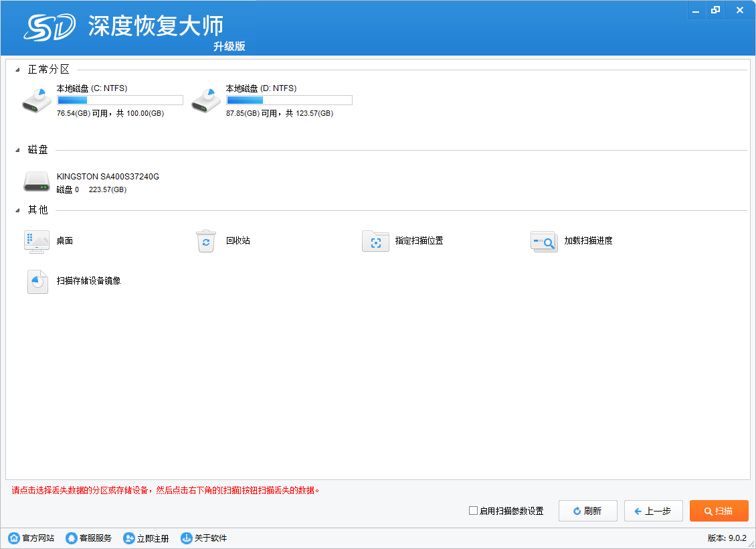Click the D: drive usage bar
Image resolution: width=756 pixels, height=549 pixels.
289,100
